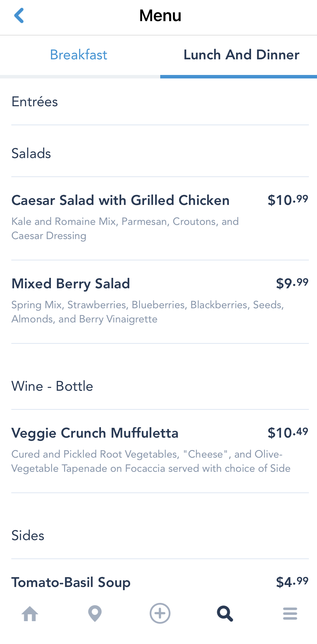Tap the $9.99 Mixed Berry price
Viewport: 317px width, 644px height.
click(x=292, y=284)
